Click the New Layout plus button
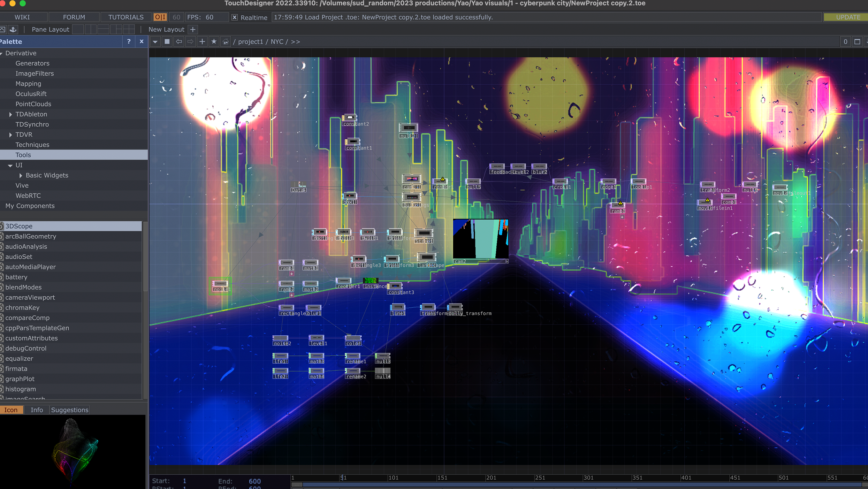Viewport: 868px width, 489px height. pyautogui.click(x=193, y=30)
